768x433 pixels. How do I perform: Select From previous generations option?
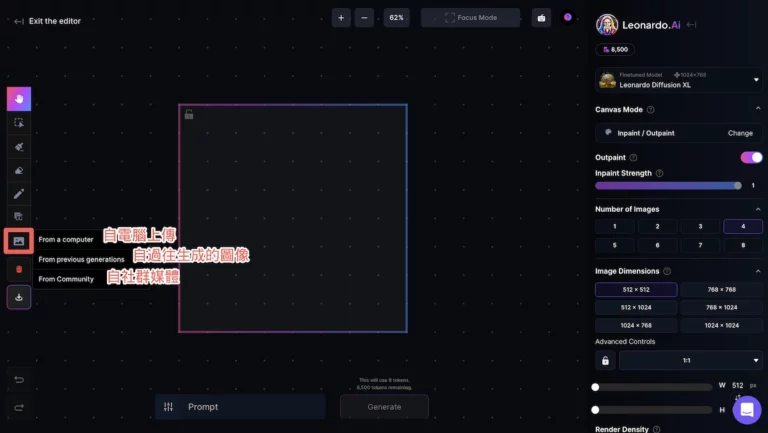click(x=81, y=259)
